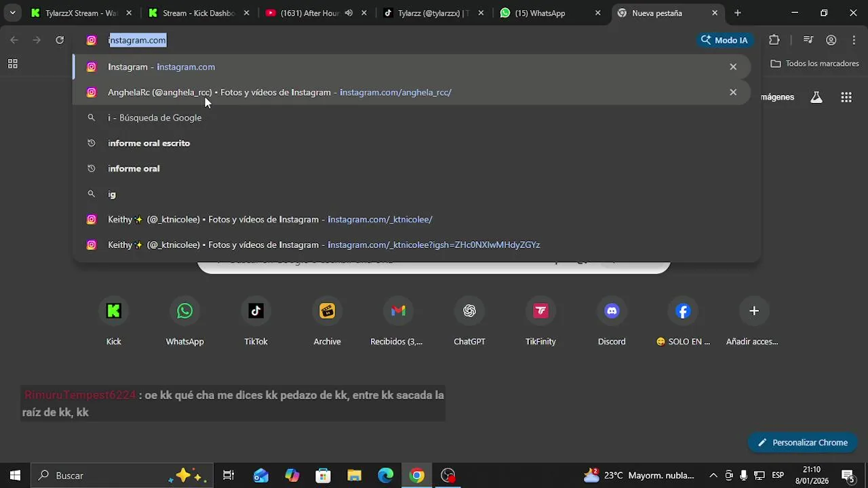Click the address bar text field

pyautogui.click(x=400, y=40)
